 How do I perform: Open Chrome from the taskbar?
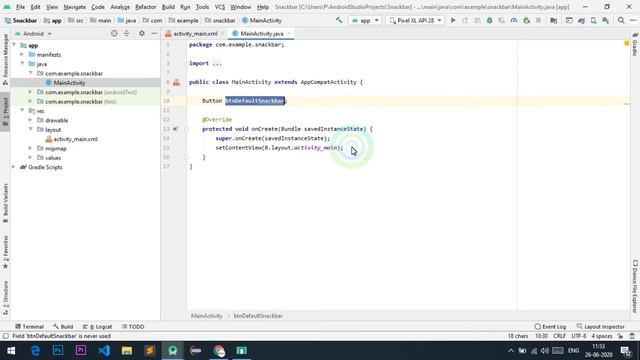[x=219, y=351]
